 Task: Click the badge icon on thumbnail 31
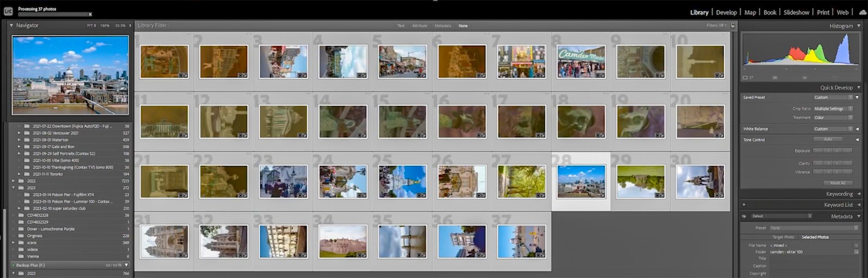(x=183, y=255)
